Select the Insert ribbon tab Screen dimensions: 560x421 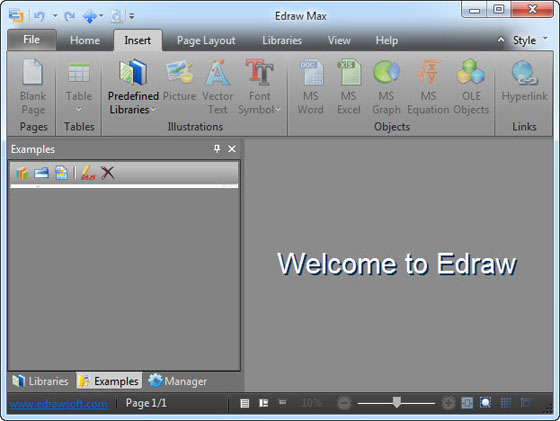tap(138, 40)
